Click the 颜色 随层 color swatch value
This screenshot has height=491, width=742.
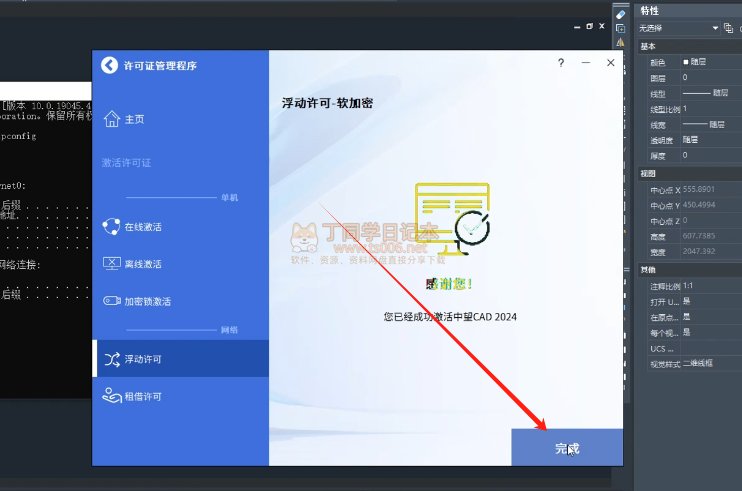695,62
